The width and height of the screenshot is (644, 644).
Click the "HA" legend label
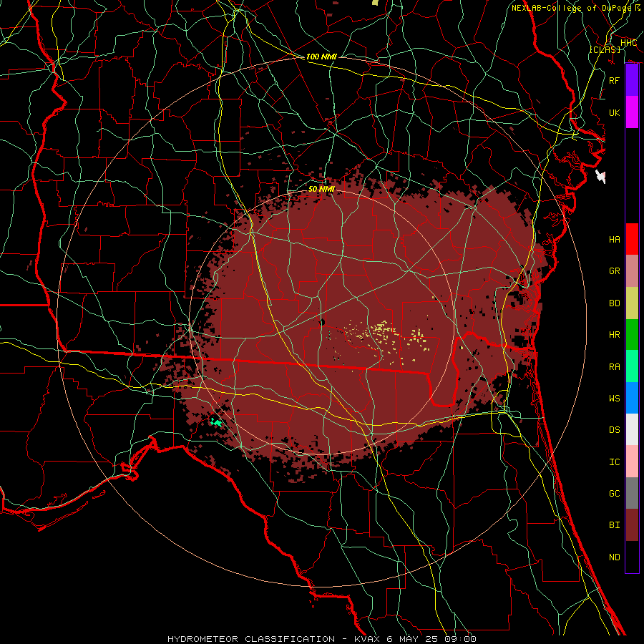(x=614, y=239)
